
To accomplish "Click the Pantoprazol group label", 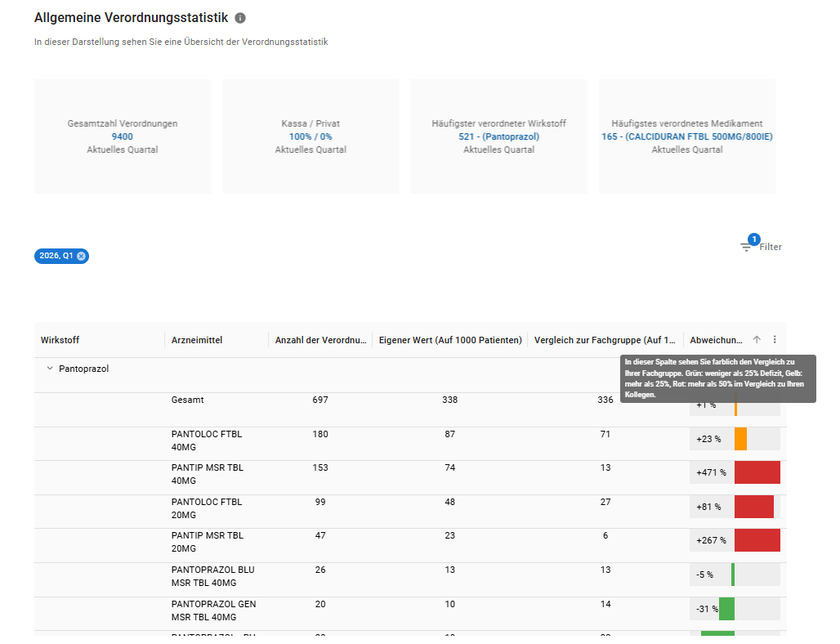I will [x=83, y=369].
